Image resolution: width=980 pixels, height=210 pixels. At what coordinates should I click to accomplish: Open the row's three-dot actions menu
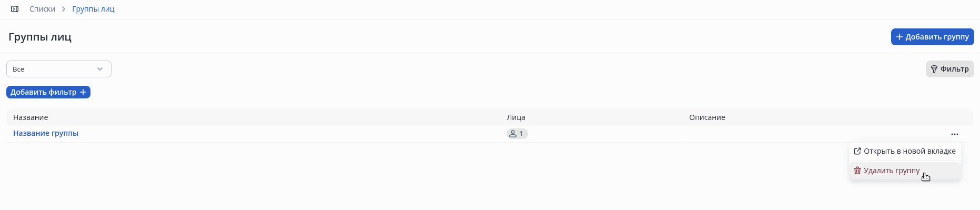[x=954, y=134]
